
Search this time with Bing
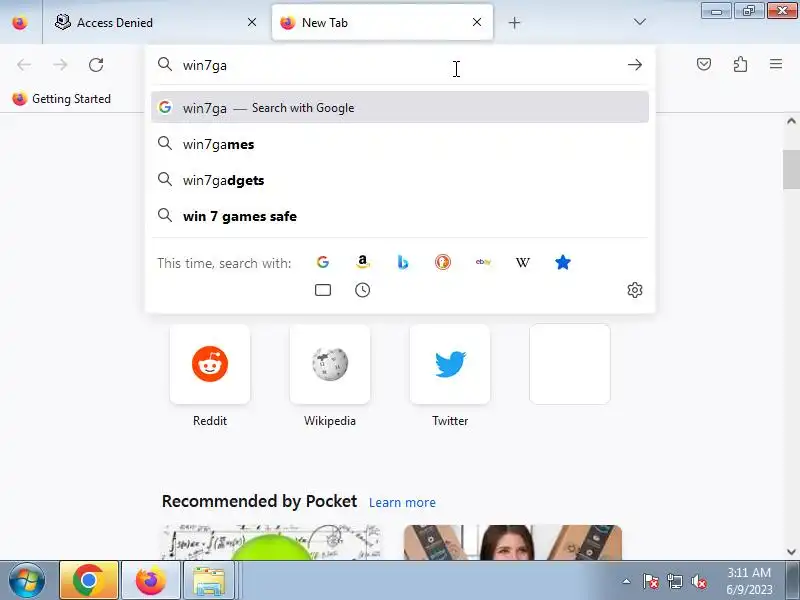pyautogui.click(x=403, y=262)
